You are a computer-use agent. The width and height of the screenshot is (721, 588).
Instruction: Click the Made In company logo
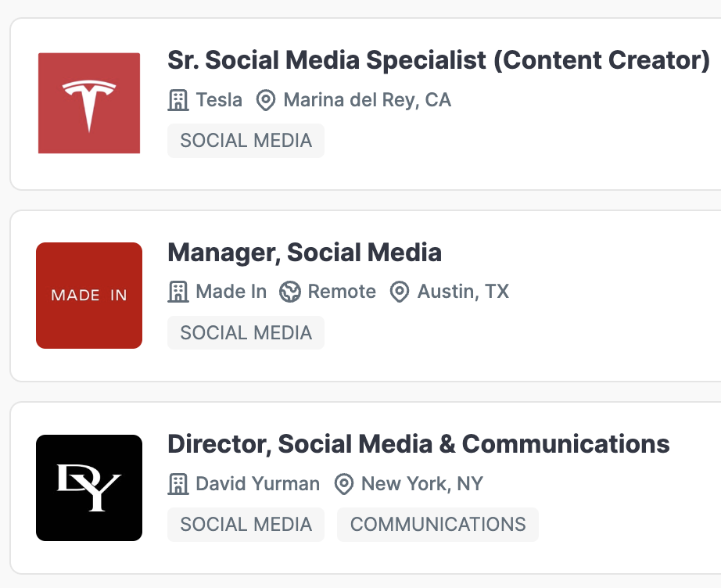click(x=88, y=295)
